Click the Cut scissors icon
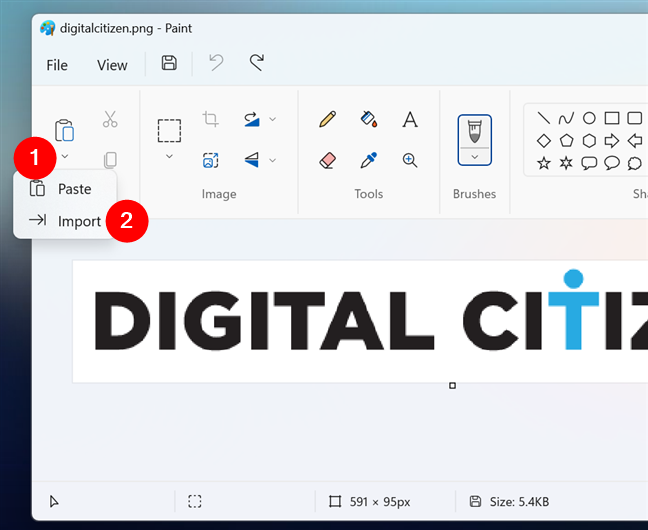 [x=110, y=119]
